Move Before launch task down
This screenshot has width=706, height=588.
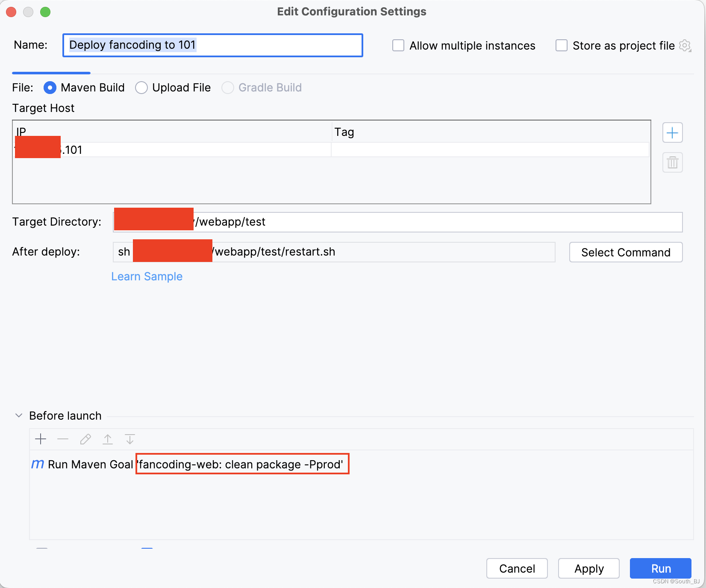click(130, 439)
